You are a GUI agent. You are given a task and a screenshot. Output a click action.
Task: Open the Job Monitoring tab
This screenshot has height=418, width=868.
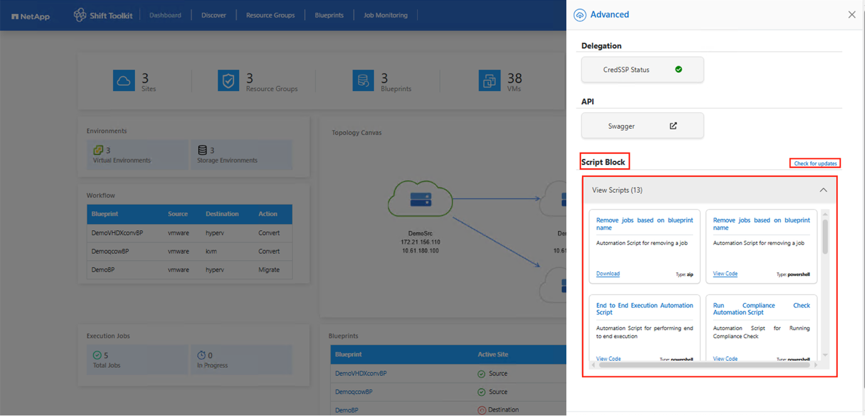tap(385, 15)
